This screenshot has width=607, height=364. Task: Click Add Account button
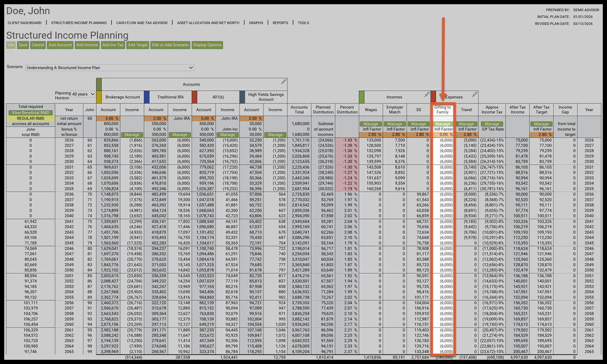(x=60, y=45)
